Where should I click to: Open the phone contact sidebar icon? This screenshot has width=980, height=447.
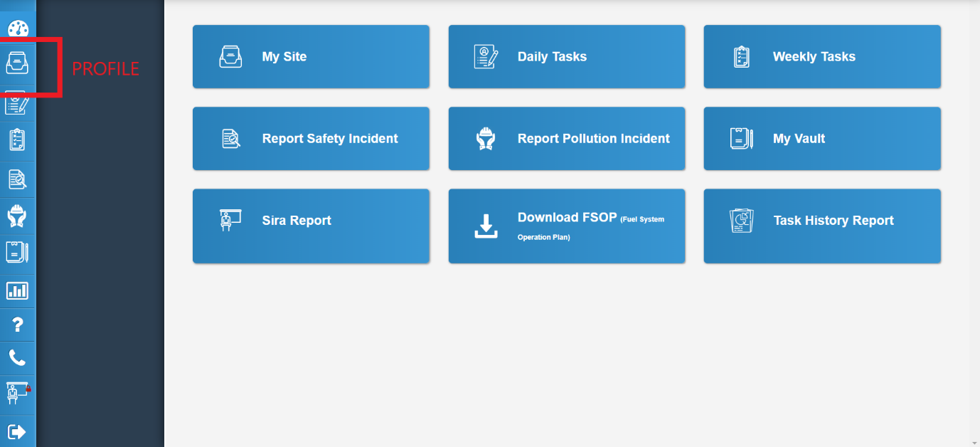[x=18, y=358]
